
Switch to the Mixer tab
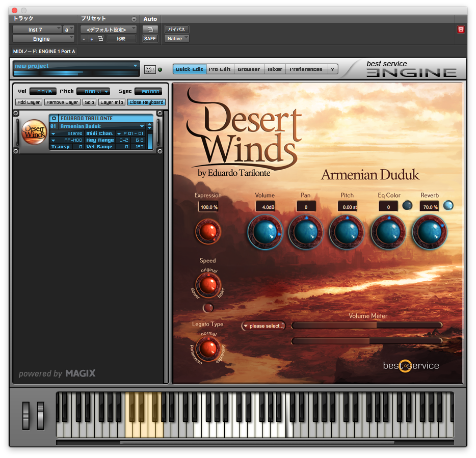tap(275, 69)
